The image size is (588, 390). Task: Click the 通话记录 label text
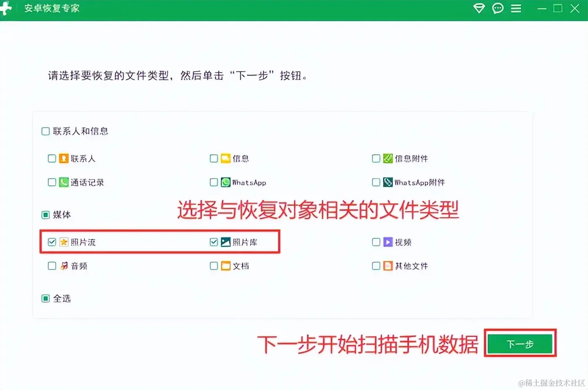(87, 183)
